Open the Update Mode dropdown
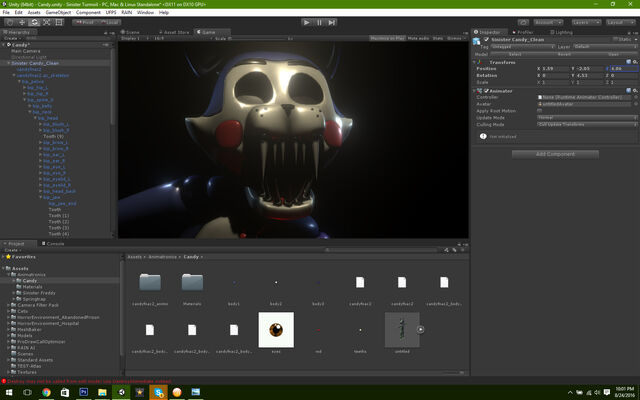 point(587,118)
